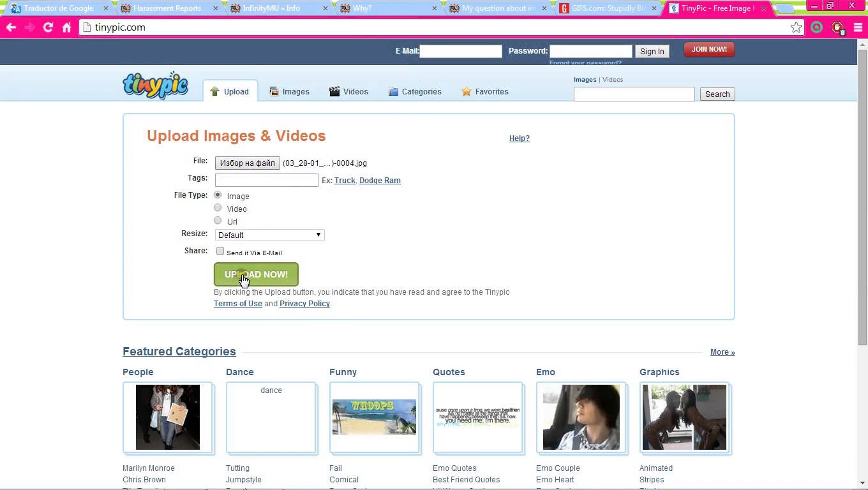Go to browser home icon

point(66,27)
